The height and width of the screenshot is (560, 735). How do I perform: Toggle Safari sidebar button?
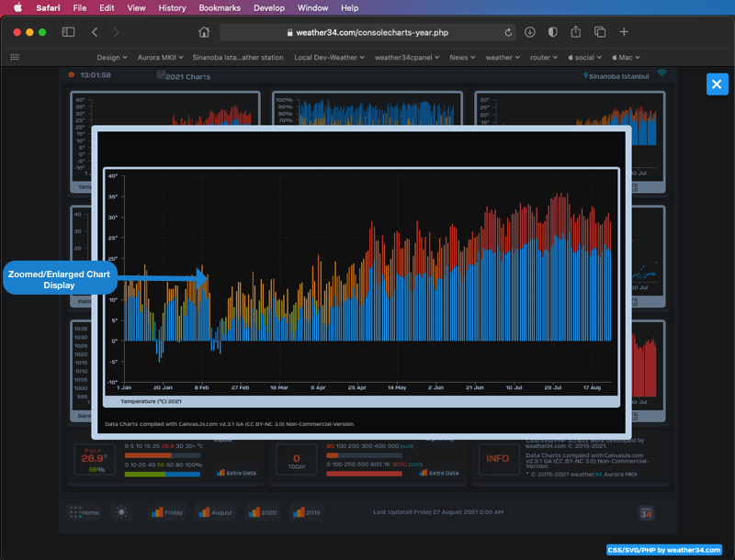click(x=68, y=32)
